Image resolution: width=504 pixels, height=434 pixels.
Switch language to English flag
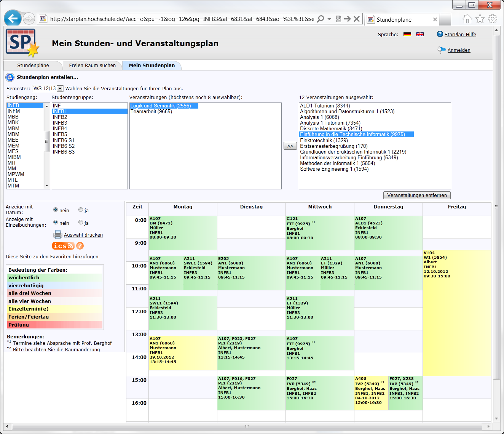pyautogui.click(x=420, y=34)
